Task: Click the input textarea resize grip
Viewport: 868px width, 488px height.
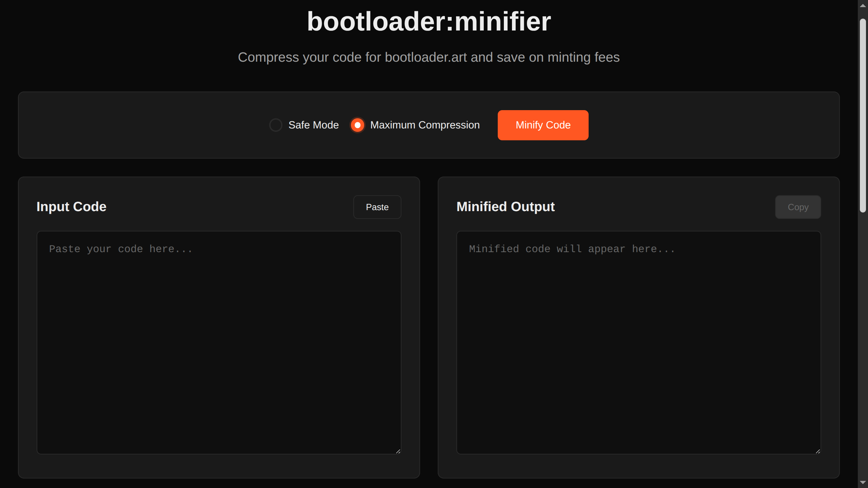Action: (x=398, y=451)
